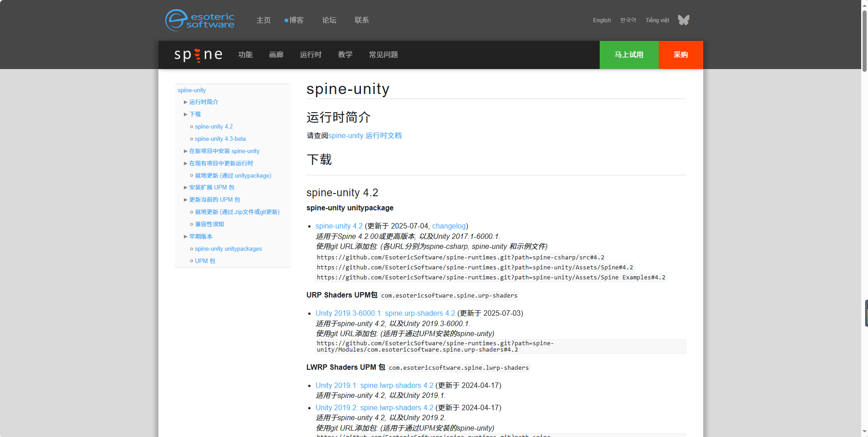Click the green 马上试用 button
Viewport: 868px width, 437px height.
click(x=629, y=55)
